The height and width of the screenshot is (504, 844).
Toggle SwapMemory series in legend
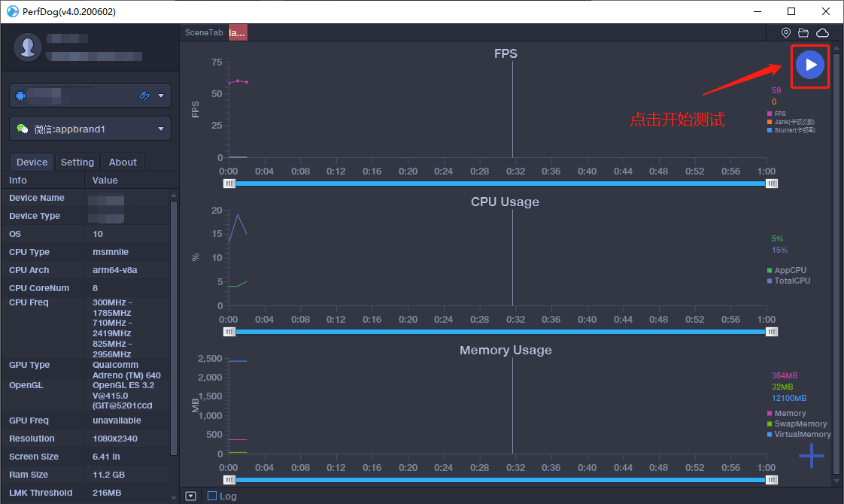tap(797, 424)
